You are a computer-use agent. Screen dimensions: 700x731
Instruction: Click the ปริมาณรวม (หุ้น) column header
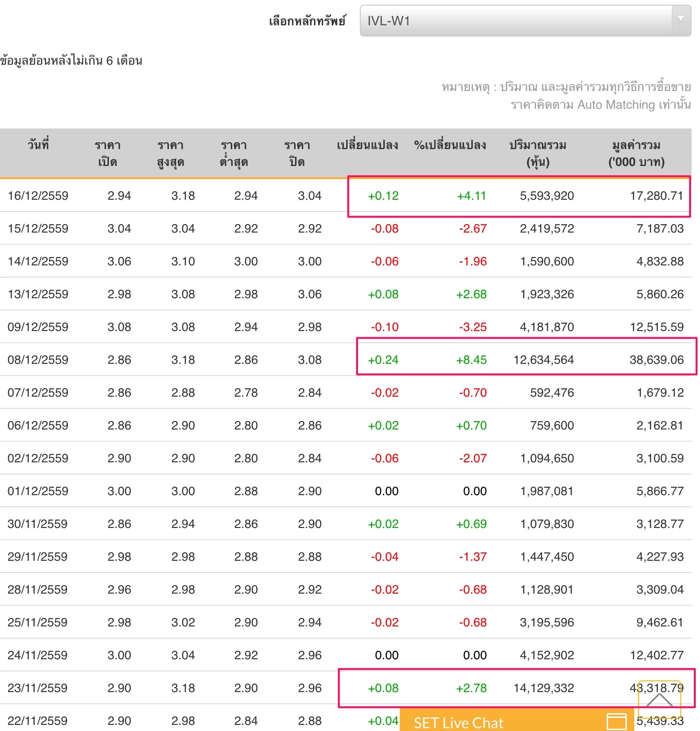[x=538, y=153]
